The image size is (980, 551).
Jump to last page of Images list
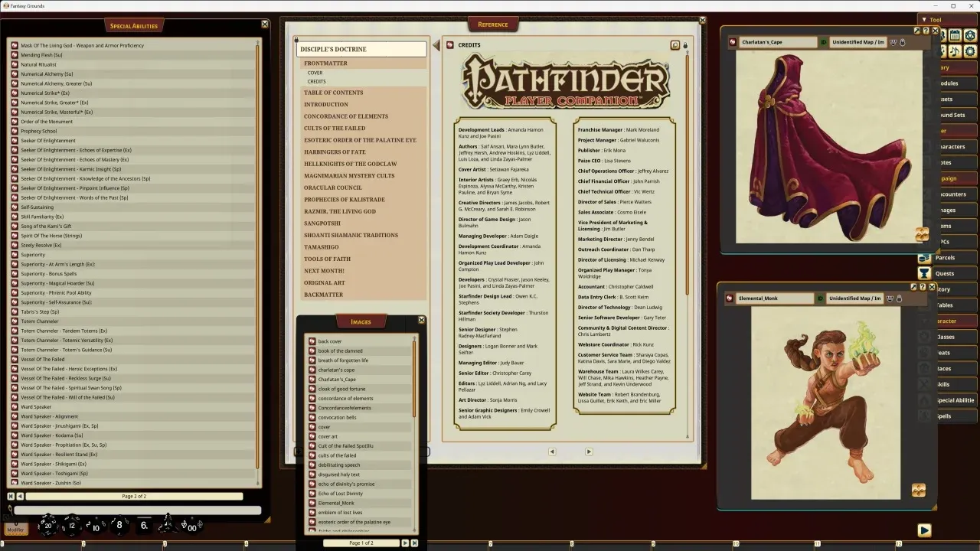coord(414,543)
